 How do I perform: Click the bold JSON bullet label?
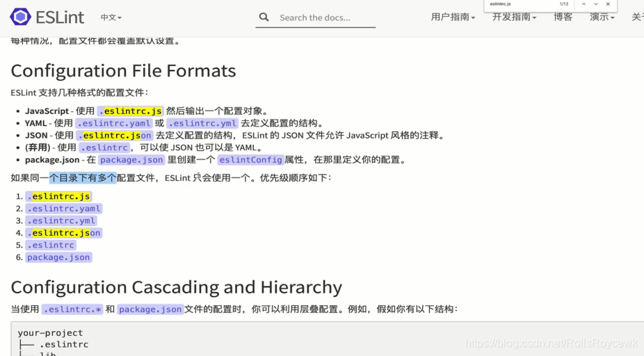click(36, 135)
